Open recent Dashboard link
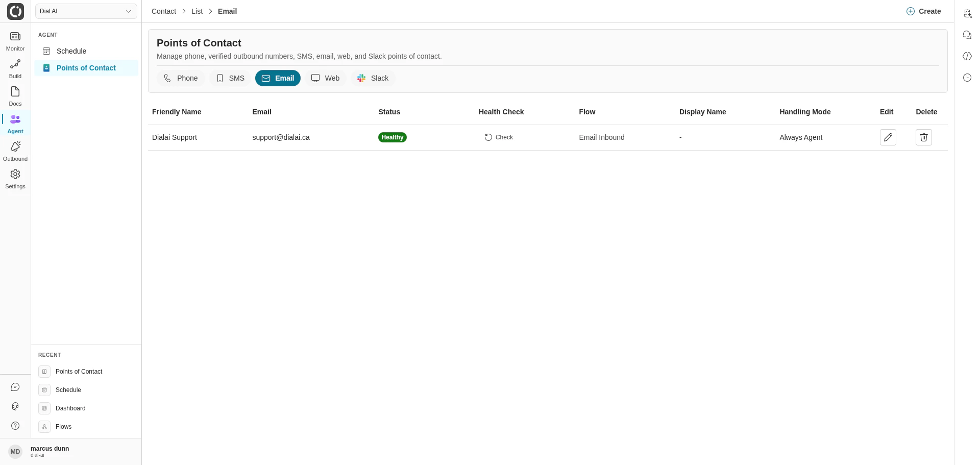The width and height of the screenshot is (980, 465). (x=70, y=408)
